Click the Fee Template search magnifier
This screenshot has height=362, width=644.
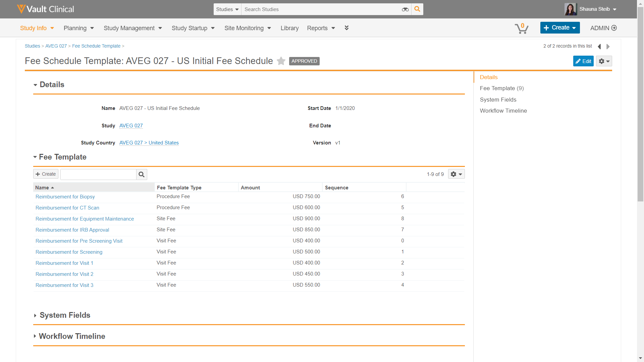click(142, 174)
